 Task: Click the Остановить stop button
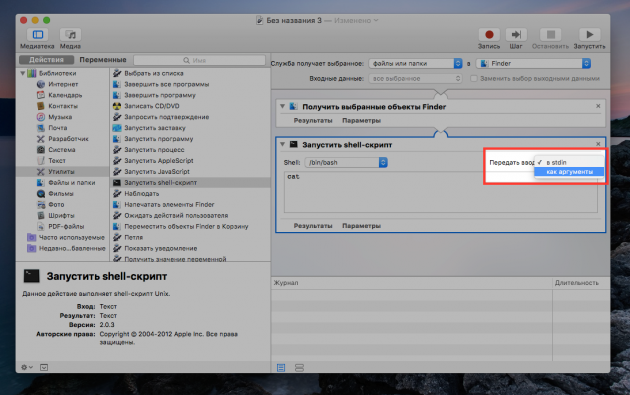[550, 35]
